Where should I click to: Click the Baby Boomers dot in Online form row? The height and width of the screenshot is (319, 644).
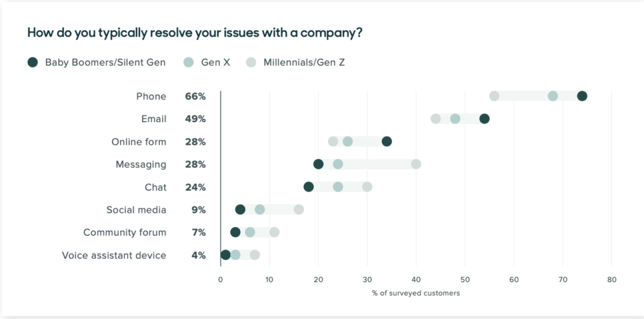point(387,142)
